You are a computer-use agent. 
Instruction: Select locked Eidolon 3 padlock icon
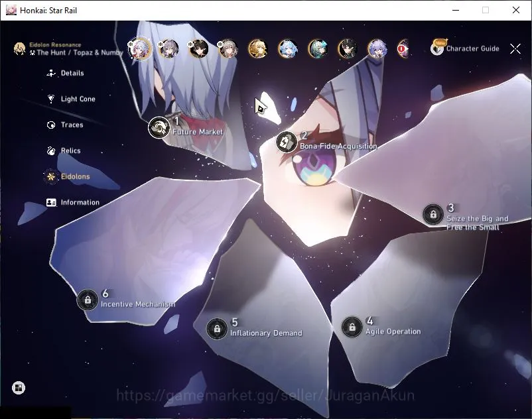pyautogui.click(x=433, y=214)
